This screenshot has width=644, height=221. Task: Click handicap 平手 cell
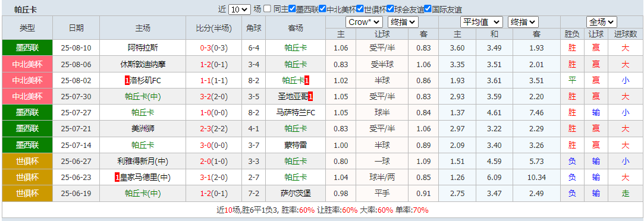(x=382, y=194)
